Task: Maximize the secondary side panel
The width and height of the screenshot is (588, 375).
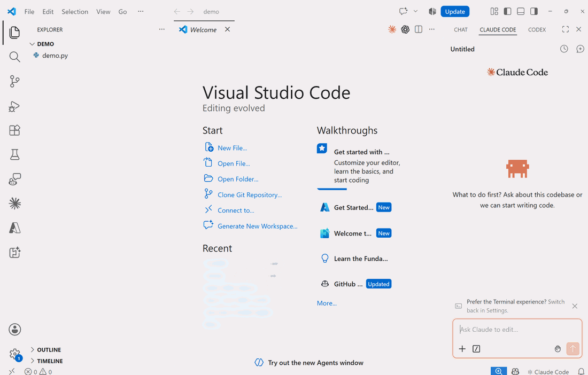Action: [x=566, y=29]
